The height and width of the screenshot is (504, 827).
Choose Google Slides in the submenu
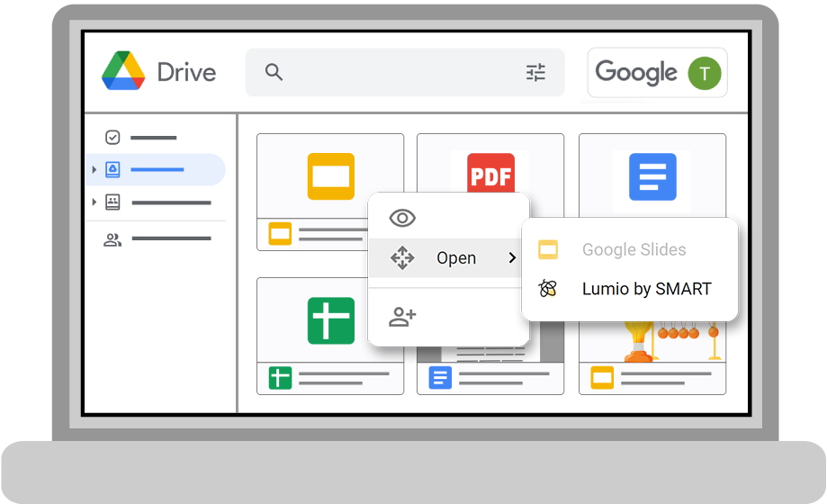pyautogui.click(x=630, y=249)
